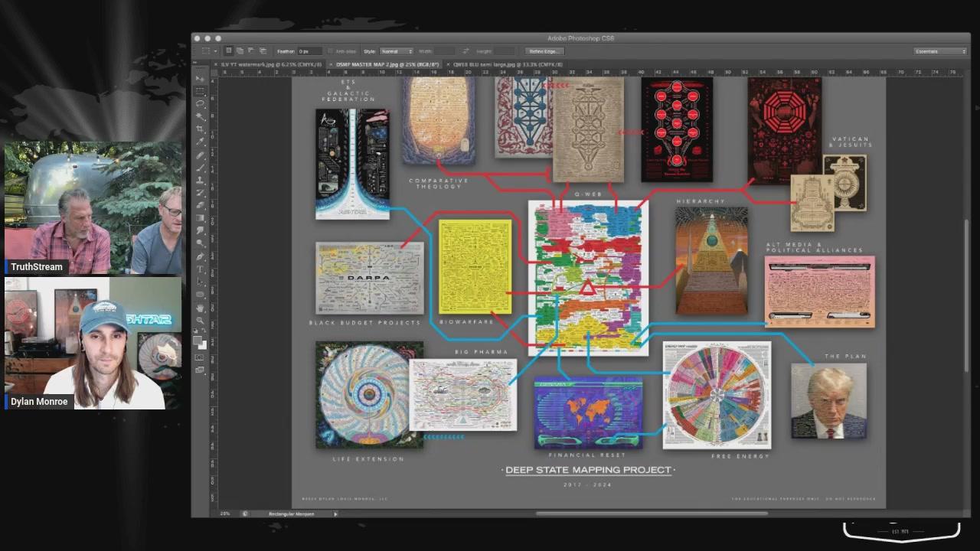Click the foreground color swatch

(198, 340)
